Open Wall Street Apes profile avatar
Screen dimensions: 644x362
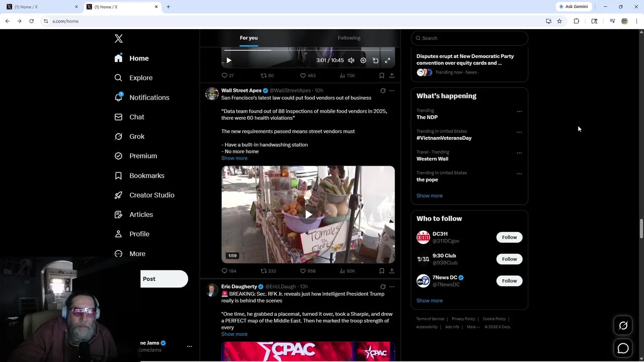tap(212, 94)
